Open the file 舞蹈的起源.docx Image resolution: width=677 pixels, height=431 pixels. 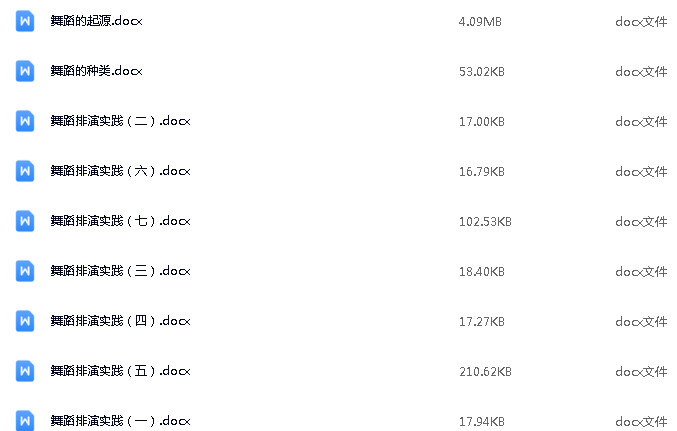[x=96, y=21]
